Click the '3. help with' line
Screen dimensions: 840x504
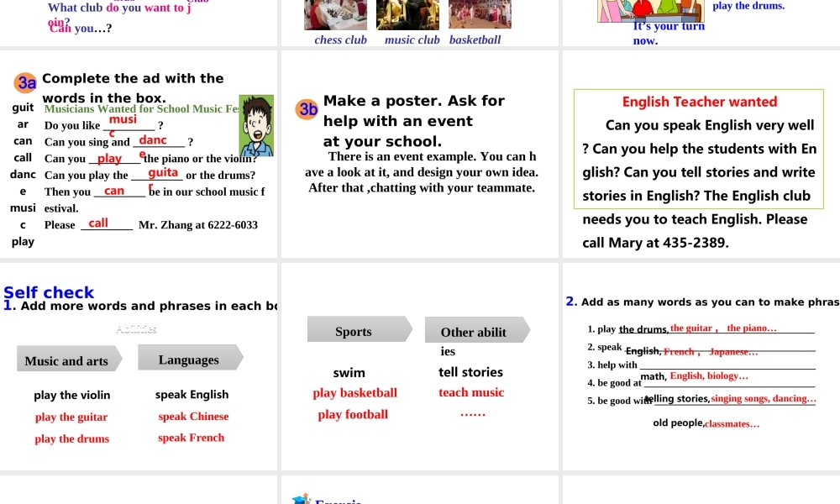pos(701,365)
